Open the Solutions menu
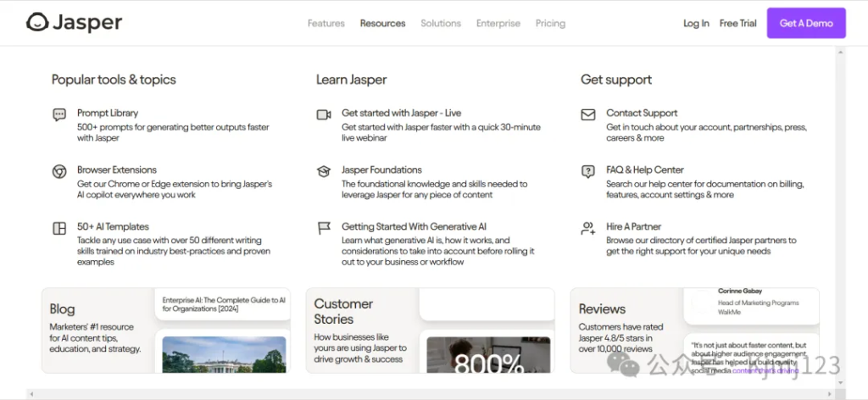This screenshot has width=868, height=400. [441, 23]
